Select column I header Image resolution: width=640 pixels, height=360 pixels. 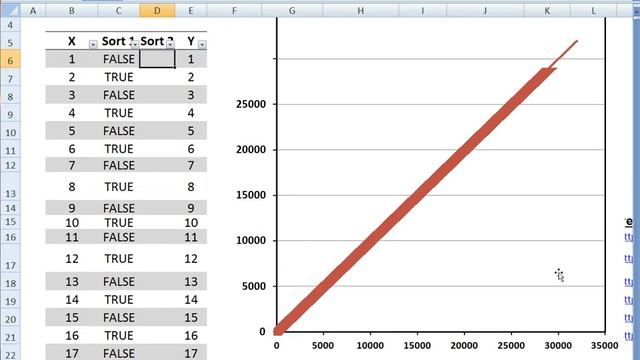click(x=422, y=11)
